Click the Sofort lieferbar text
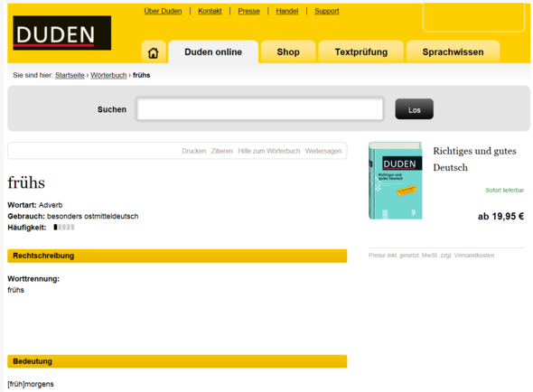This screenshot has width=533, height=392. coord(504,190)
